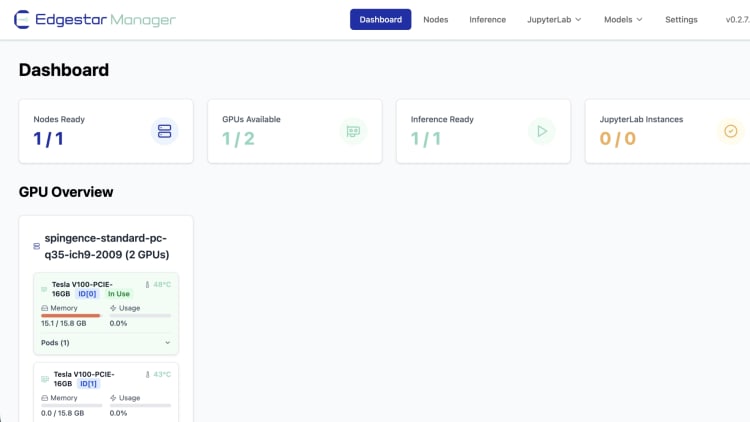The height and width of the screenshot is (422, 750).
Task: Click the Usage icon on GPU ID[0]
Action: tap(113, 308)
